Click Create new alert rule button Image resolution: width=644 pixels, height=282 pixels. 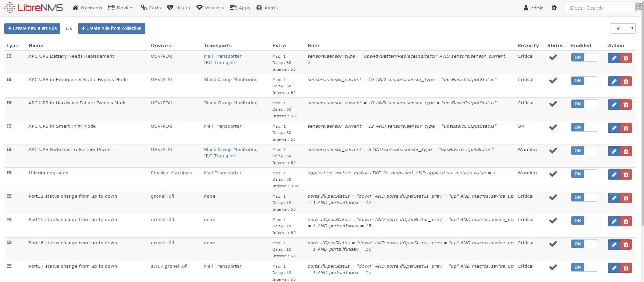[x=33, y=28]
